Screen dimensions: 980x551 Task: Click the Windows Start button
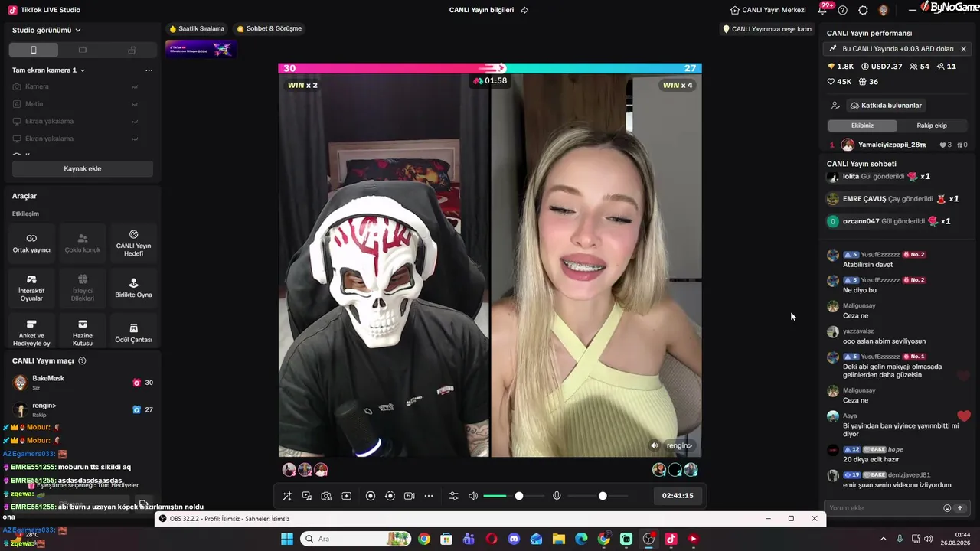[x=287, y=539]
